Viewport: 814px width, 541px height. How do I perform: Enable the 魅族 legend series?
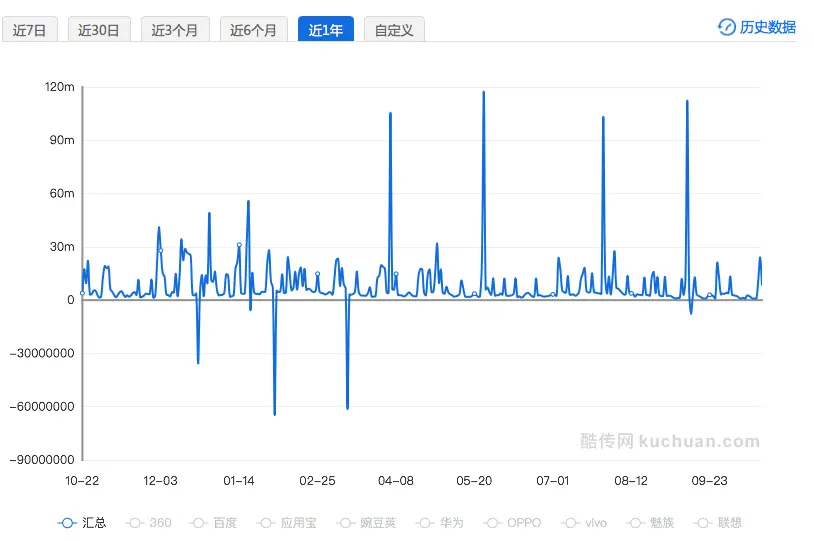point(650,523)
